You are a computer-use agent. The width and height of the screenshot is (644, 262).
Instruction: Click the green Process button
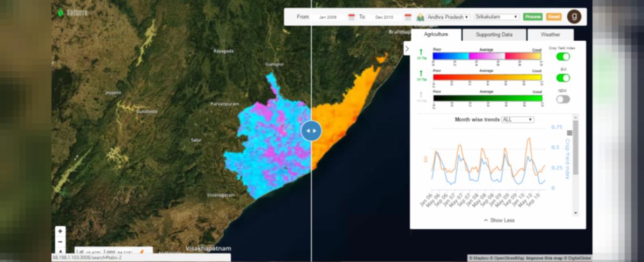[533, 17]
